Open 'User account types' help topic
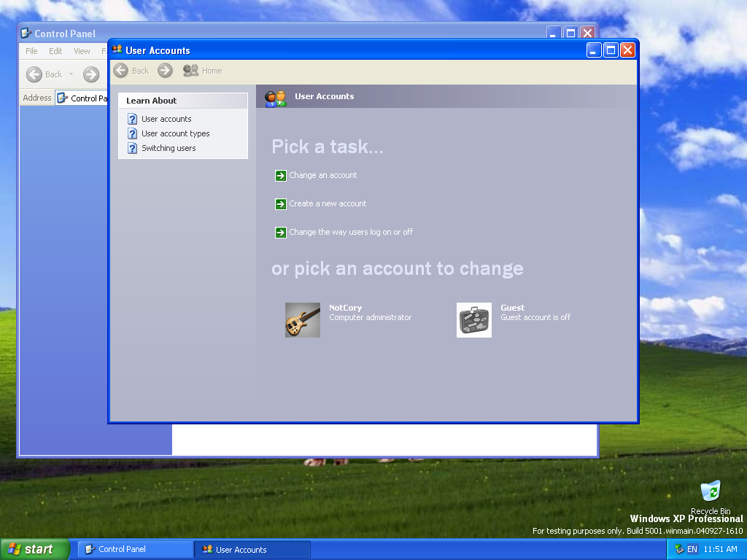Viewport: 747px width, 560px height. [175, 134]
